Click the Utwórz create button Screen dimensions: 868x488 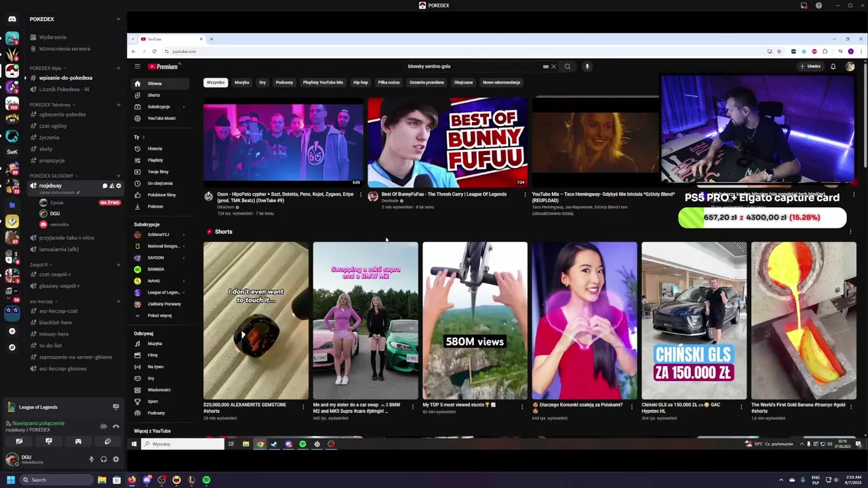(810, 66)
